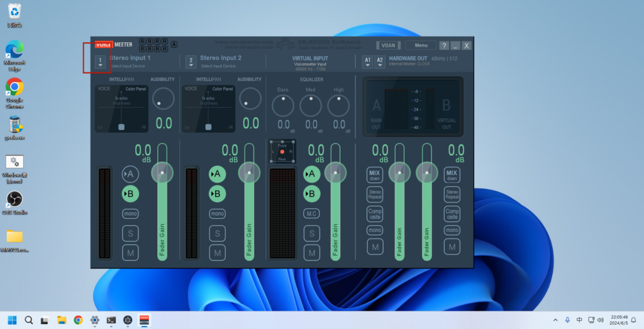The image size is (644, 329).
Task: Click the master A/B level meter display
Action: (413, 106)
